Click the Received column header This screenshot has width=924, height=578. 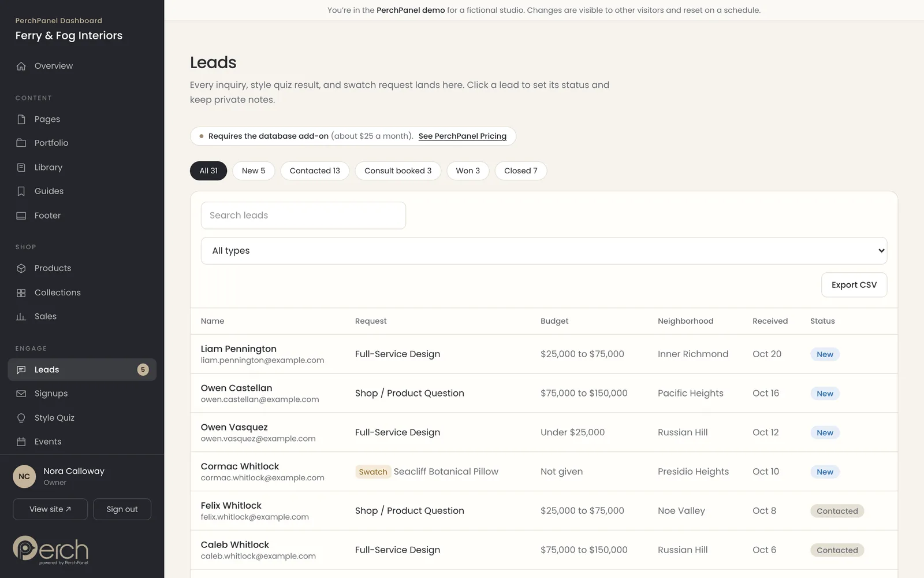coord(770,321)
